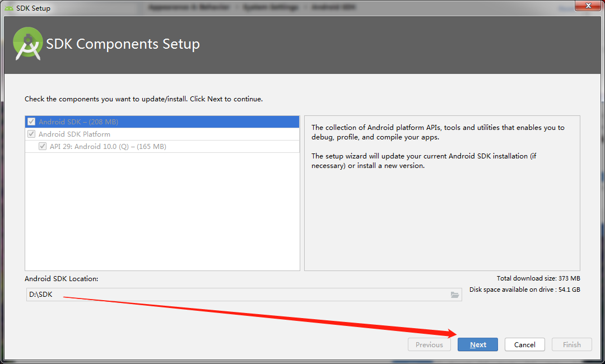Click the Total download size: 373 MB text
605x364 pixels.
click(538, 278)
